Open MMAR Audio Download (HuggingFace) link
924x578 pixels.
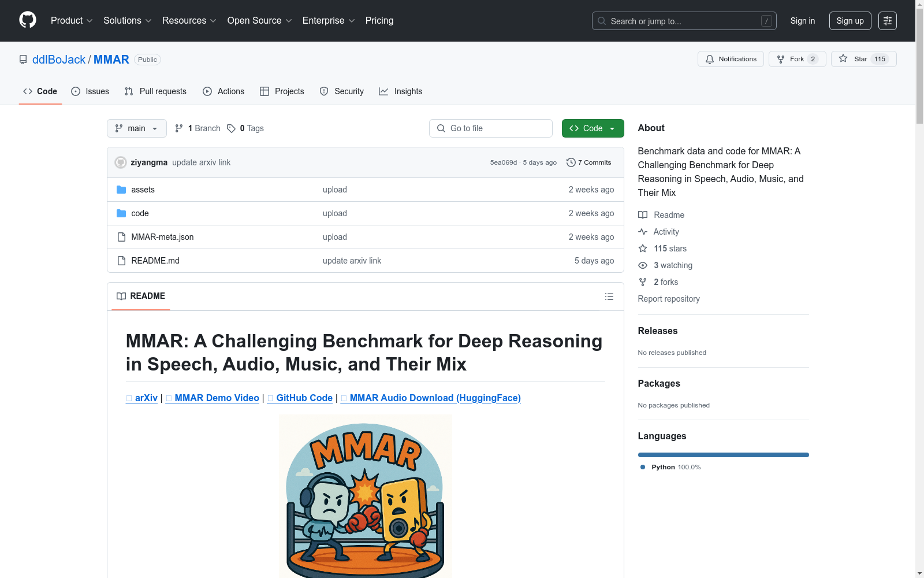(431, 398)
